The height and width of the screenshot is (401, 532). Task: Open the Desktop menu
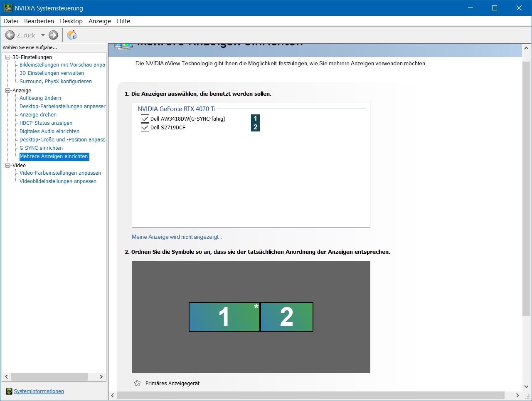point(71,21)
